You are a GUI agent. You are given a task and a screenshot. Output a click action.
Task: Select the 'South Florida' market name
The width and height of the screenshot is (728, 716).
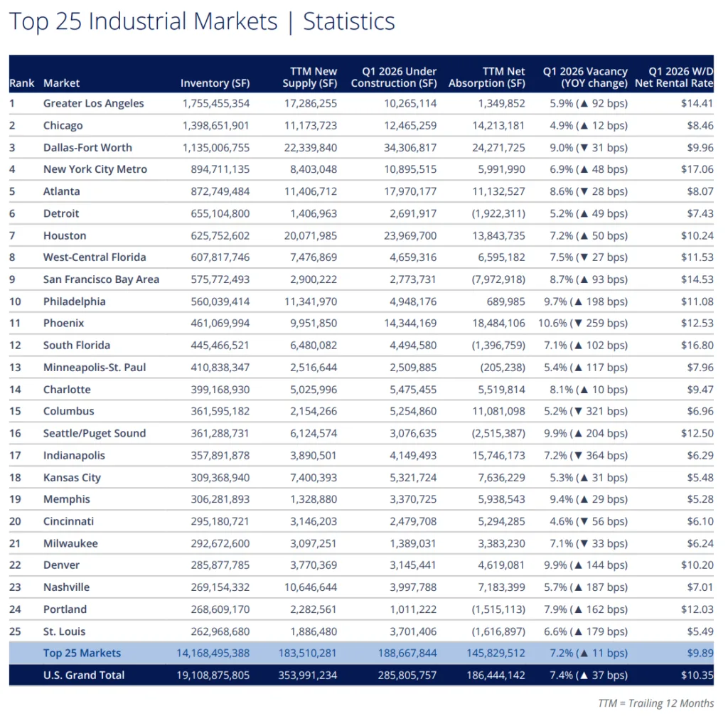pos(77,346)
